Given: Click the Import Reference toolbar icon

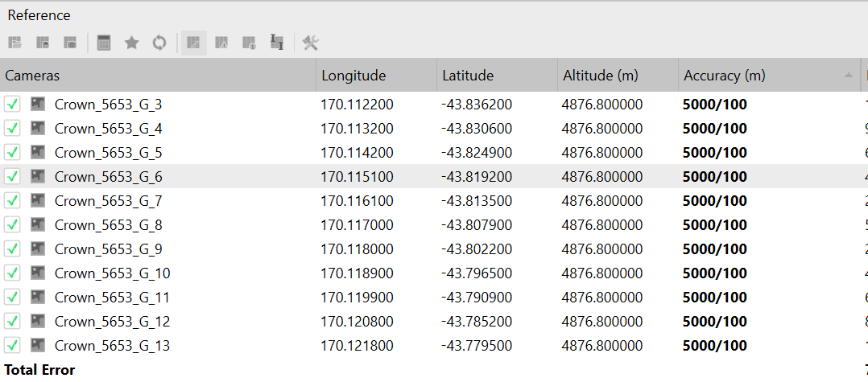Looking at the screenshot, I should [x=15, y=43].
